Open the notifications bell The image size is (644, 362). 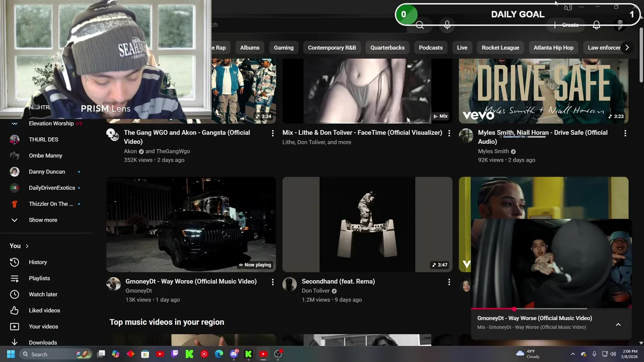coord(596,25)
